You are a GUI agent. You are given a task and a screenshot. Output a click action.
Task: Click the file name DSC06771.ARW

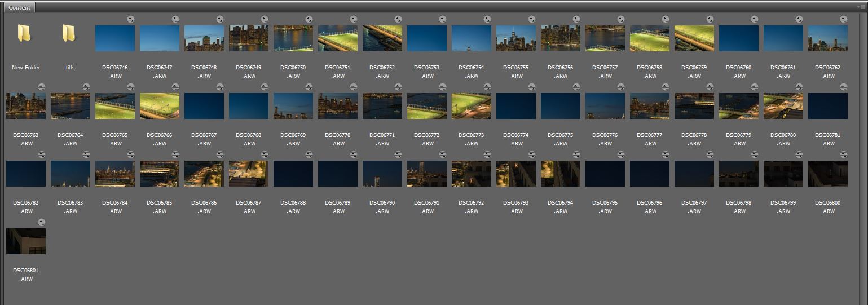[x=382, y=139]
